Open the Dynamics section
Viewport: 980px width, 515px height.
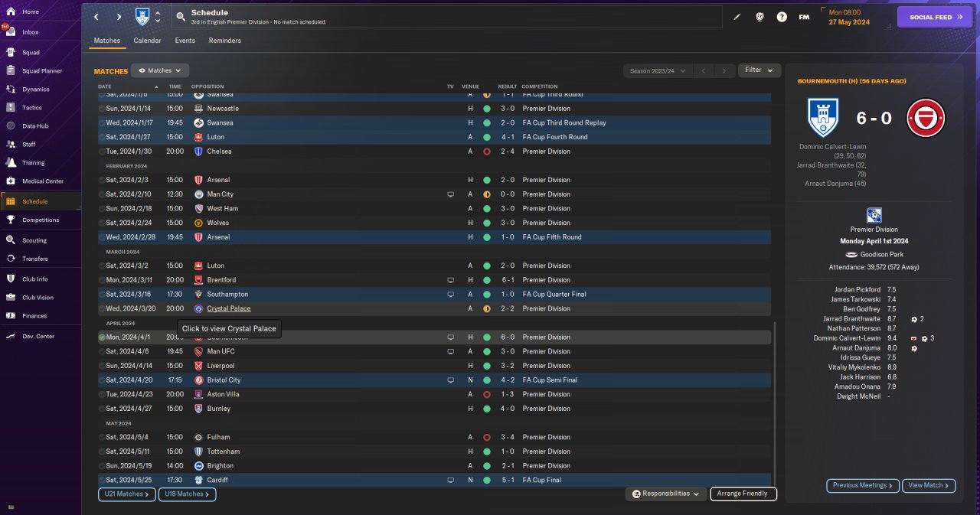(x=35, y=90)
